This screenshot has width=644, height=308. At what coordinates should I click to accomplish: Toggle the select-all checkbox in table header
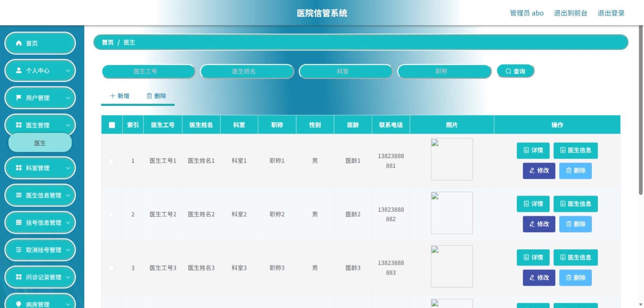click(x=112, y=125)
